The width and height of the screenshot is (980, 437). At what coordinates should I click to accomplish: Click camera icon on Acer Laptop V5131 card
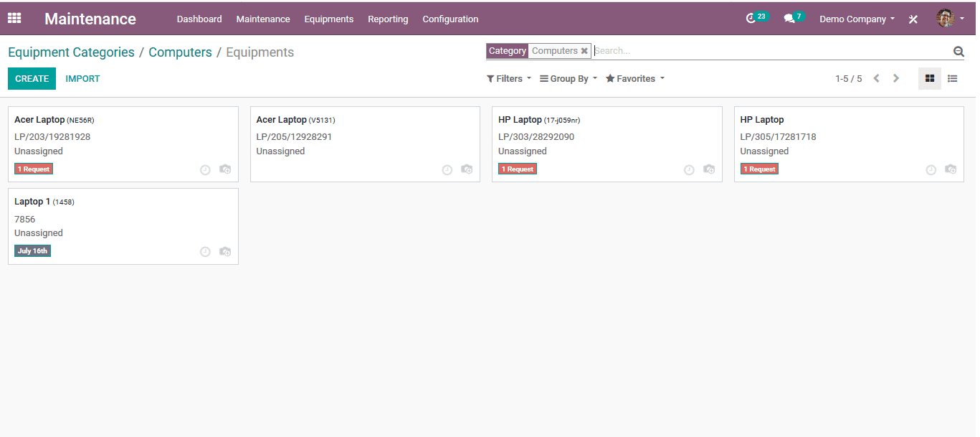click(x=467, y=170)
